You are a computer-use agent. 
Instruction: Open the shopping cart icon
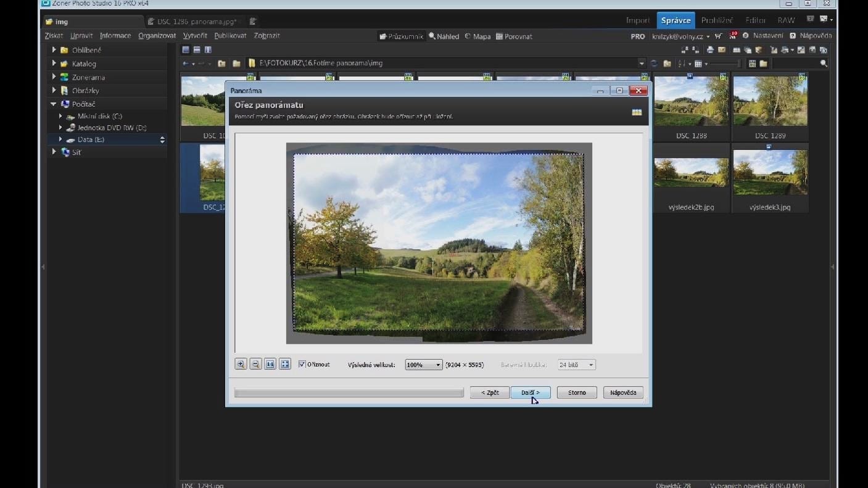[718, 36]
